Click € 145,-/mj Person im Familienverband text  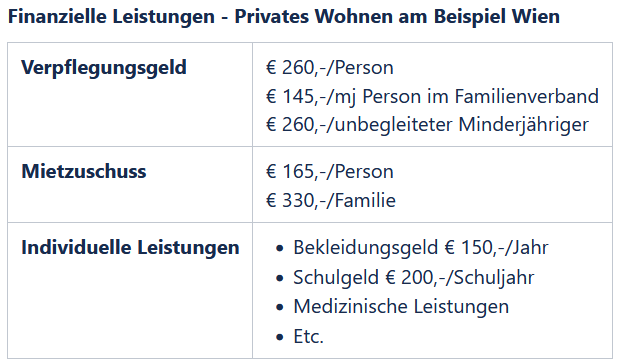coord(432,96)
